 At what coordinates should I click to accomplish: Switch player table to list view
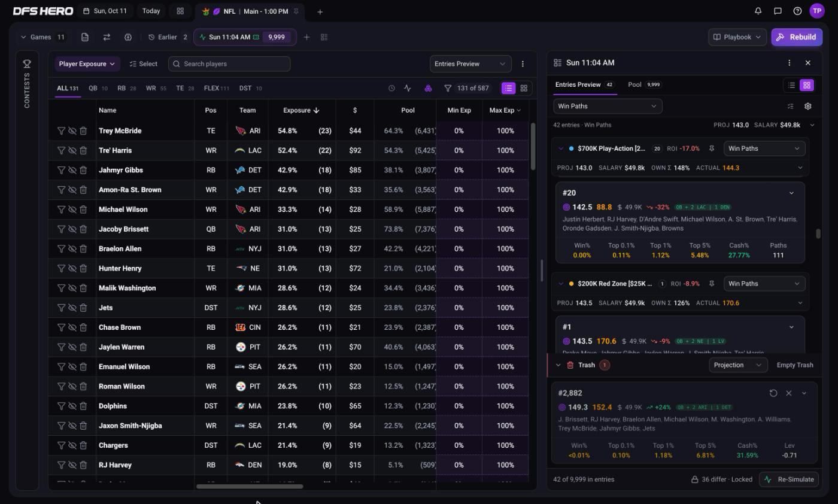pyautogui.click(x=508, y=88)
